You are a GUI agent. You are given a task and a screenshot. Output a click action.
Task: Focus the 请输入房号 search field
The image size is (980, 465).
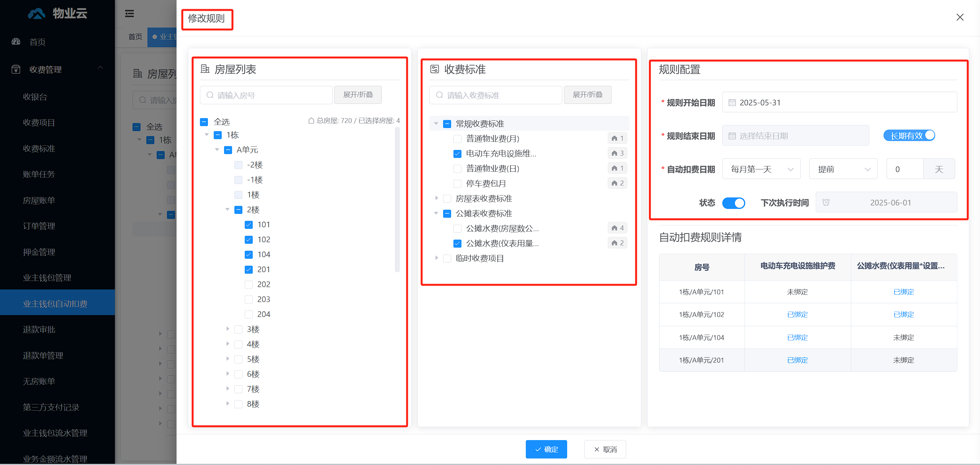pos(266,95)
